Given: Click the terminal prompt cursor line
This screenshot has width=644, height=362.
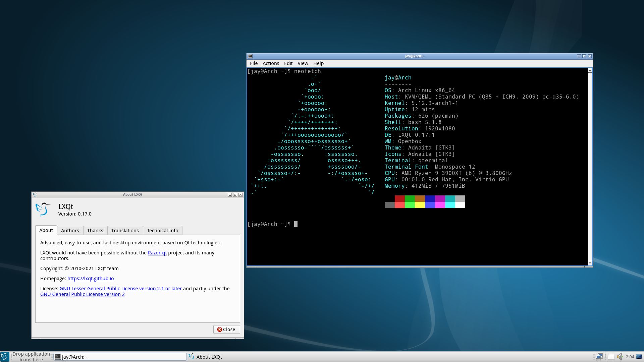Looking at the screenshot, I should click(x=272, y=224).
